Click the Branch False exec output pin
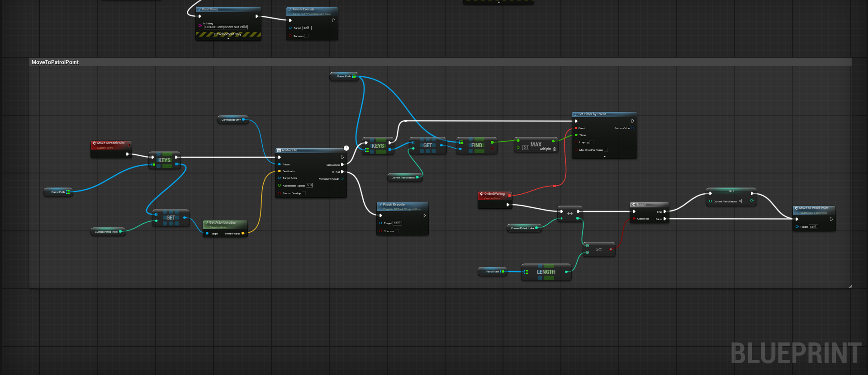868x375 pixels. (665, 219)
